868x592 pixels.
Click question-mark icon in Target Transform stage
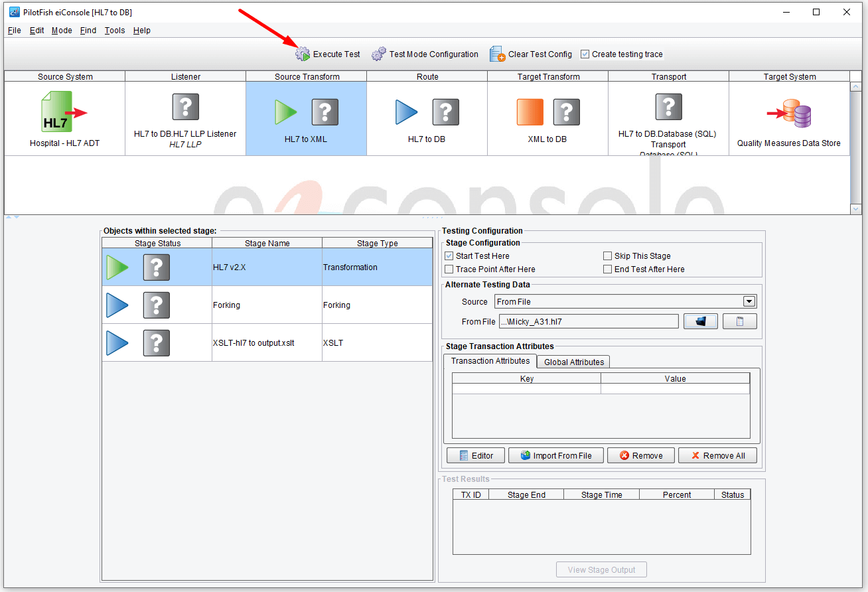pos(567,112)
